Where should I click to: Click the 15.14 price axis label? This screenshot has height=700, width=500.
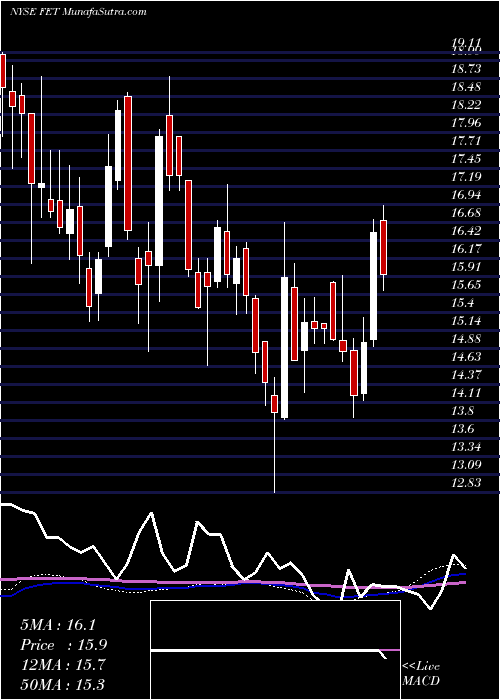coord(466,321)
